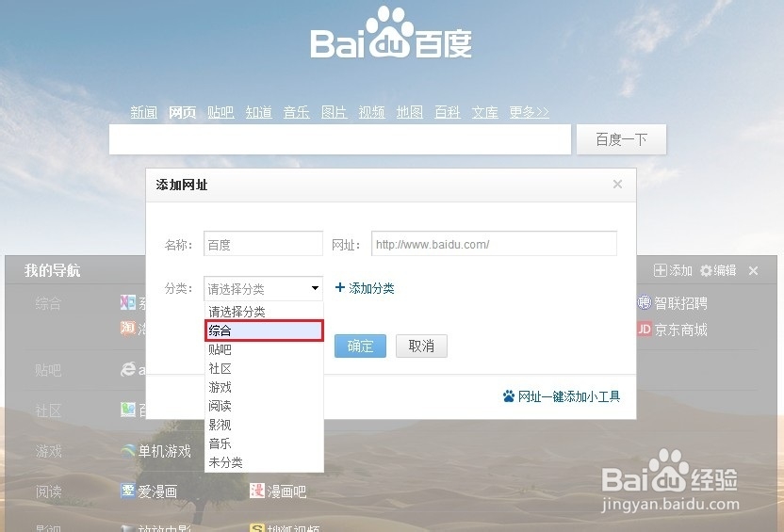This screenshot has height=532, width=784.
Task: Click the paw icon for 网址一键添加小工具
Action: coord(509,396)
